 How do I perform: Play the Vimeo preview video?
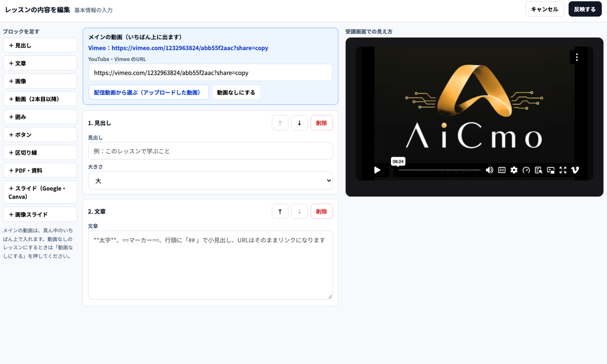(377, 170)
